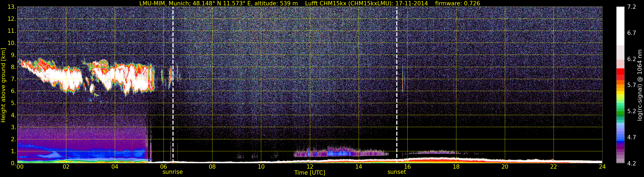
Task: Click the 'Height above ground [km]' axis label
Action: 3,85
